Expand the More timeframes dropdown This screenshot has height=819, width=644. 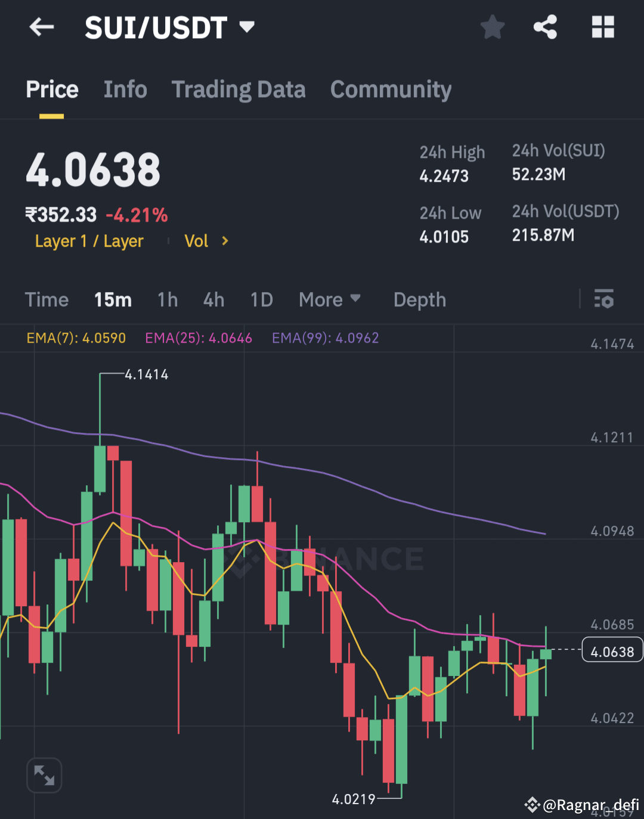click(x=330, y=299)
